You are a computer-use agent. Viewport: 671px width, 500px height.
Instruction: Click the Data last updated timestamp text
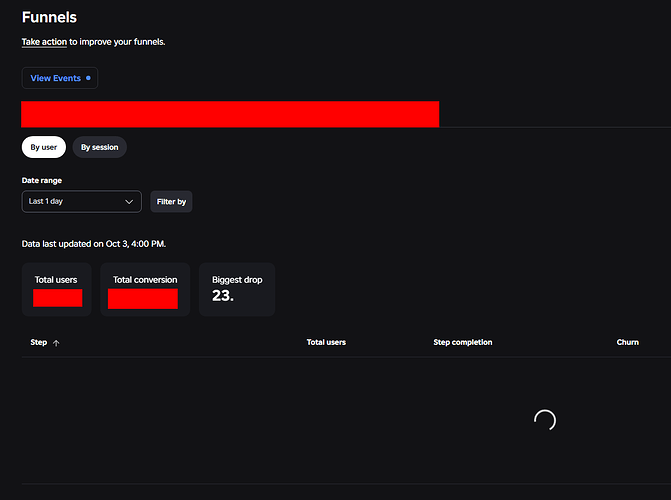pyautogui.click(x=94, y=244)
